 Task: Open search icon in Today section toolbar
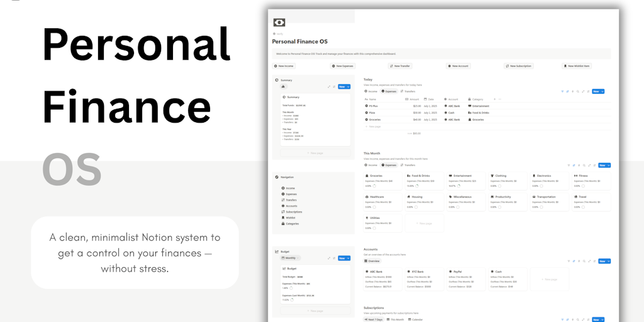[578, 92]
